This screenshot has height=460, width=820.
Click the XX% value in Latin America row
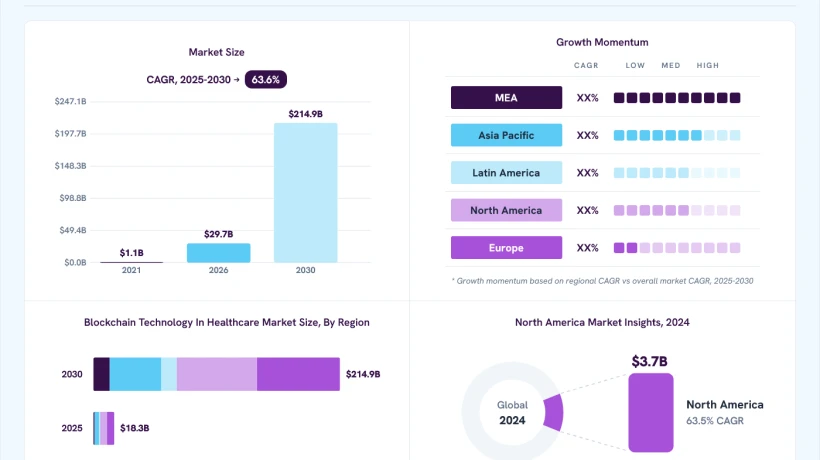(x=587, y=173)
